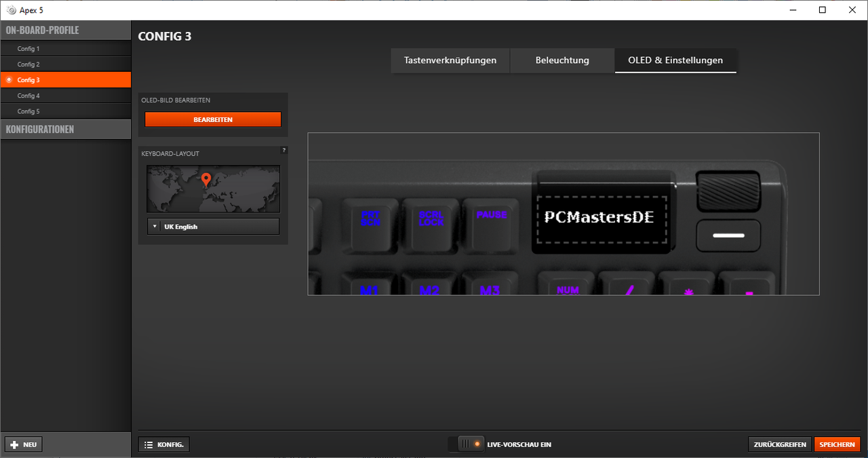This screenshot has height=458, width=868.
Task: Switch to the Tastenverknüpfungen tab
Action: (x=450, y=60)
